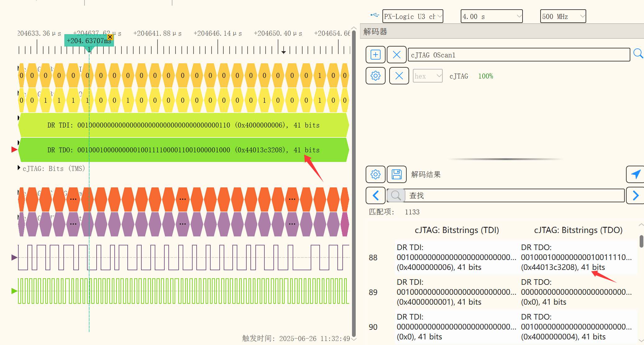Click the small black marker on the ruler
The height and width of the screenshot is (345, 644).
click(x=283, y=52)
